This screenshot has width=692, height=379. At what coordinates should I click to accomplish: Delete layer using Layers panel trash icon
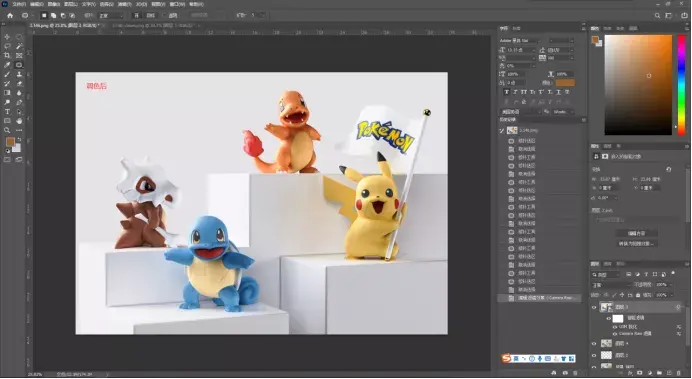point(679,373)
